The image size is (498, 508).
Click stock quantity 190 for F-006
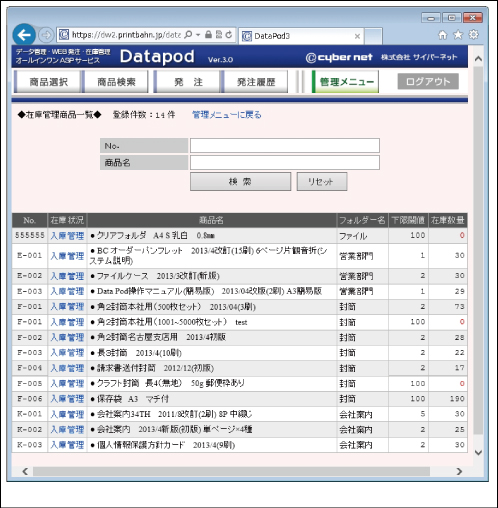tap(457, 399)
